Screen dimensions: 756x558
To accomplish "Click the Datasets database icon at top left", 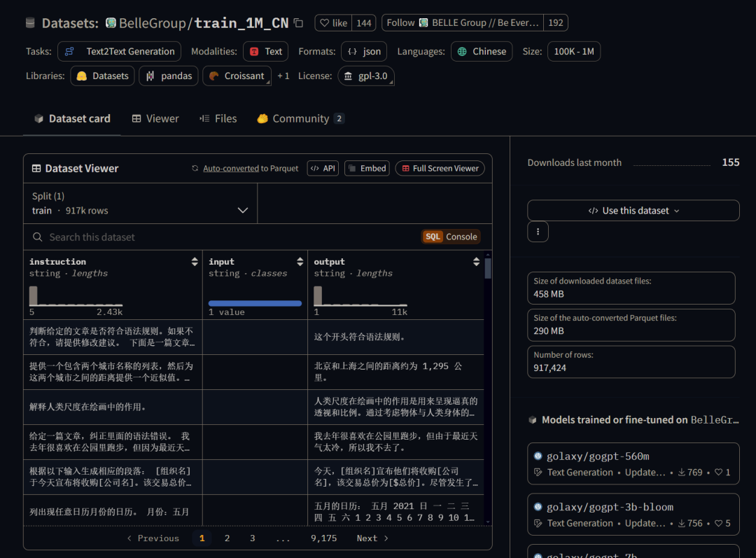I will click(x=30, y=22).
